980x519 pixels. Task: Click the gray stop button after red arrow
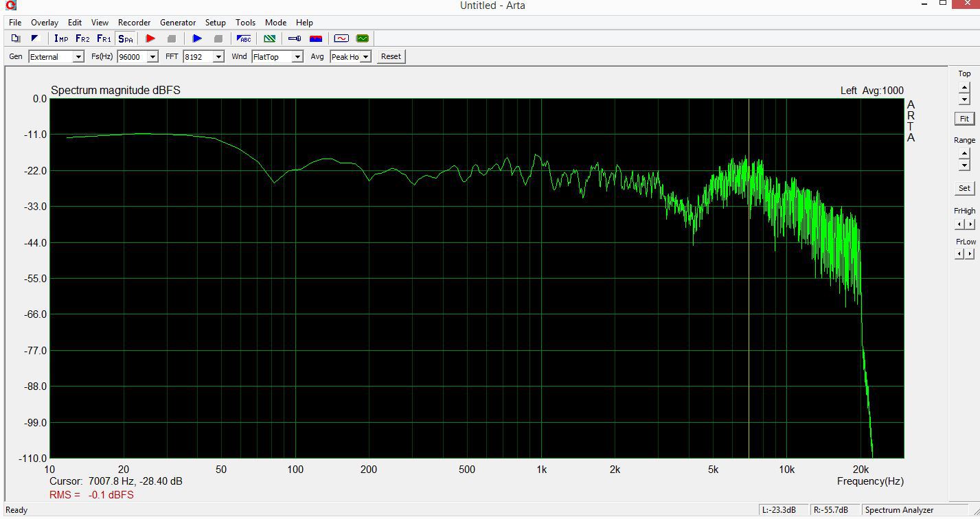tap(172, 38)
